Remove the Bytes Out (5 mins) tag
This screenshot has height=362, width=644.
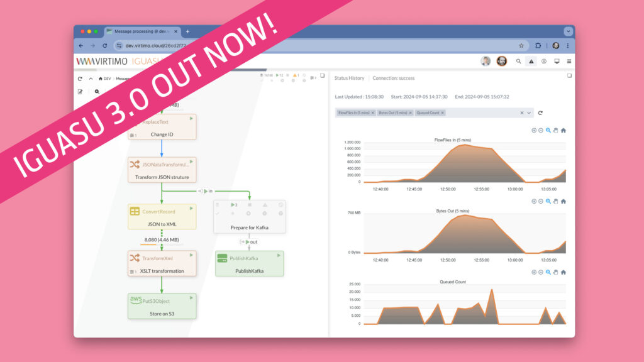[x=410, y=113]
